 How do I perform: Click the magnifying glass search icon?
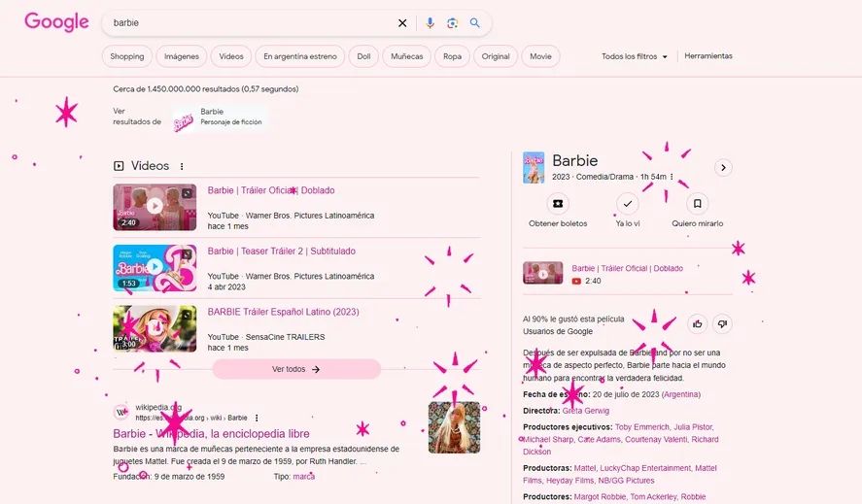(475, 23)
